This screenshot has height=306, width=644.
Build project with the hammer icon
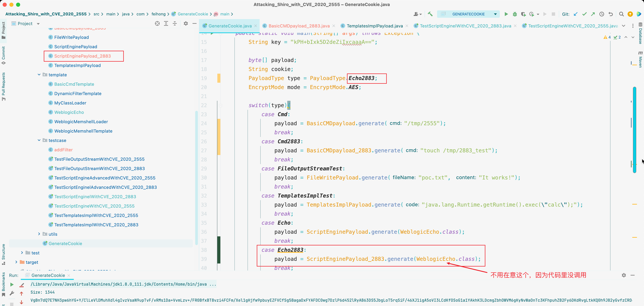coord(430,14)
